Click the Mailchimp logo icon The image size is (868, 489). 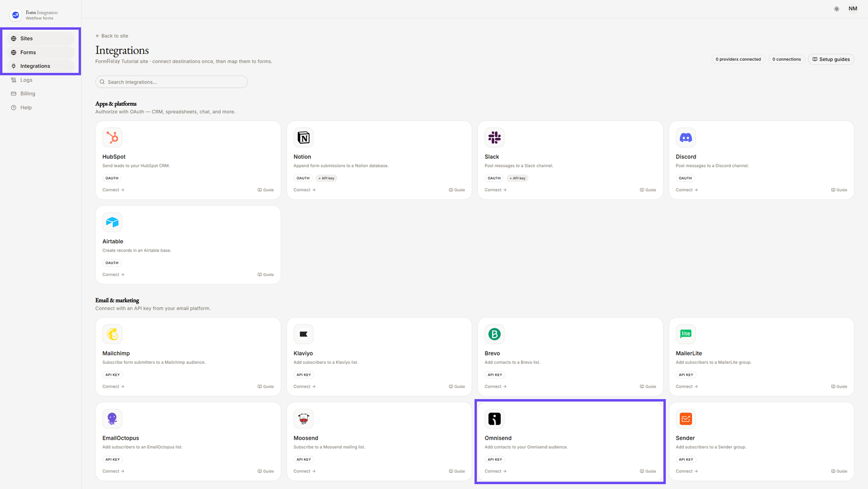tap(112, 334)
